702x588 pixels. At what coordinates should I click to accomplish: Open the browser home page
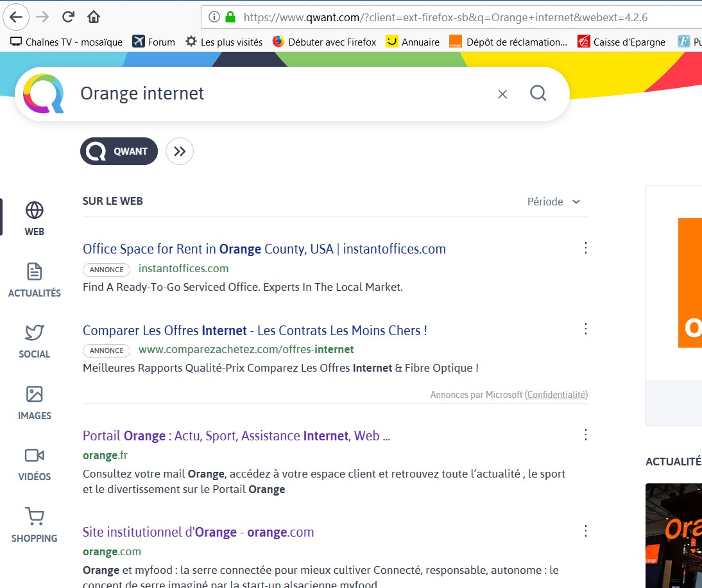click(94, 17)
